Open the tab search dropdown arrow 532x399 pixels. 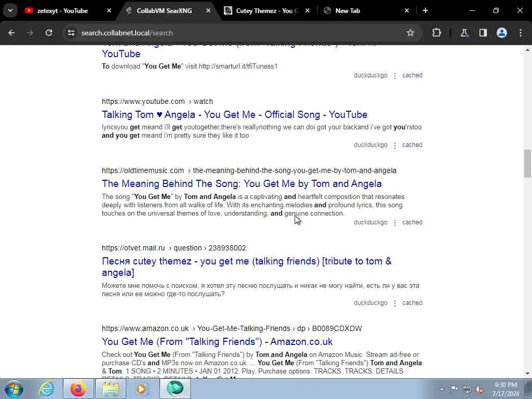10,11
